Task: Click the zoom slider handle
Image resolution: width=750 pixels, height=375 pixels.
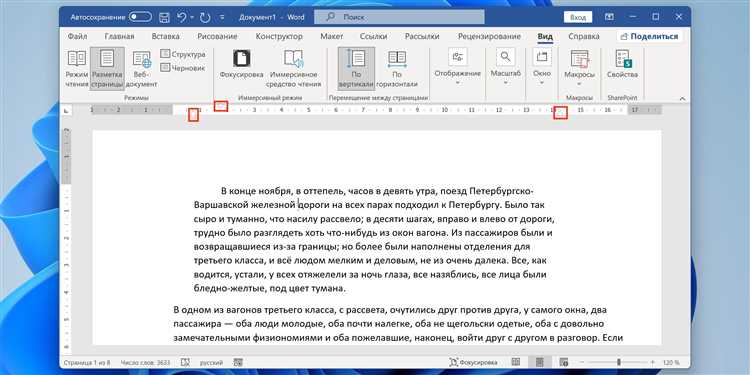Action: click(619, 362)
